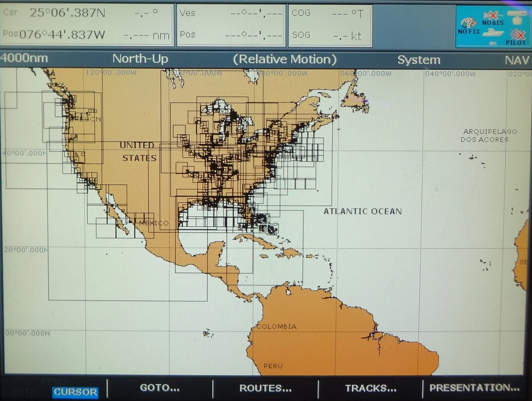Click the vessel position data box
This screenshot has height=401, width=532.
(231, 24)
